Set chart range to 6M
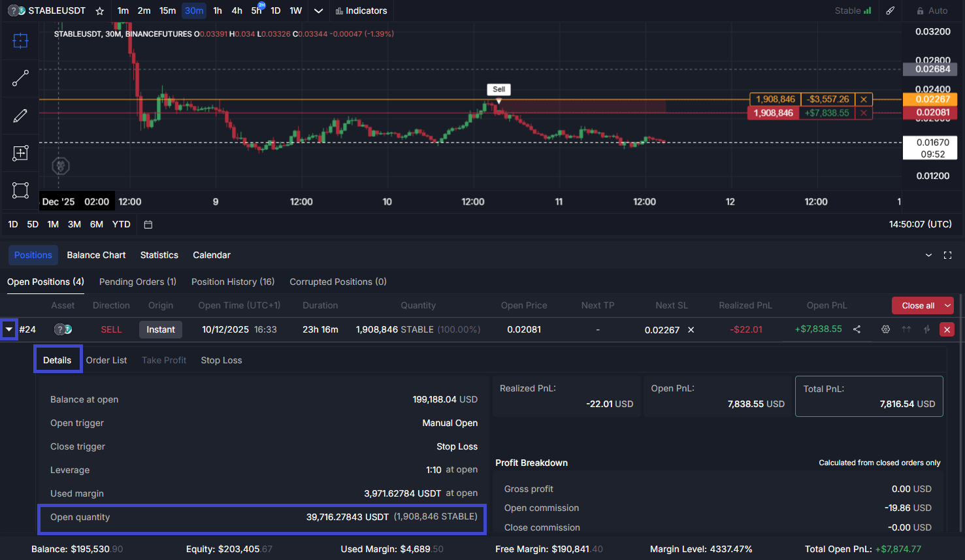 coord(97,224)
